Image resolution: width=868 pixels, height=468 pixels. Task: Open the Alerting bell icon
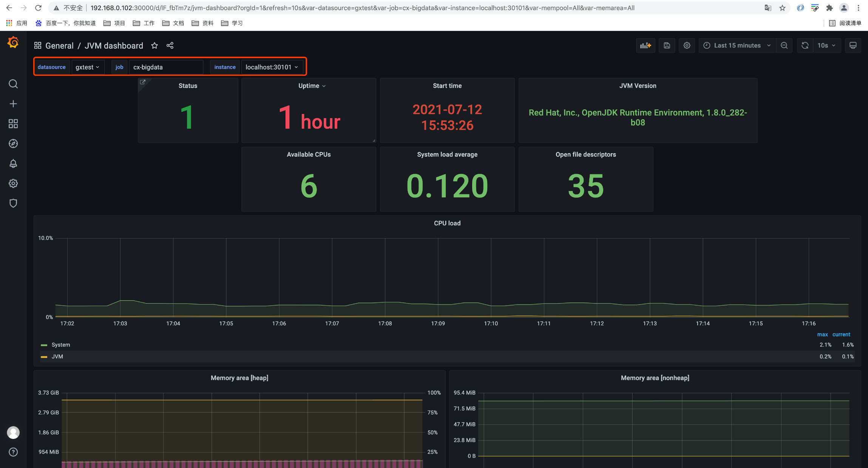(13, 163)
